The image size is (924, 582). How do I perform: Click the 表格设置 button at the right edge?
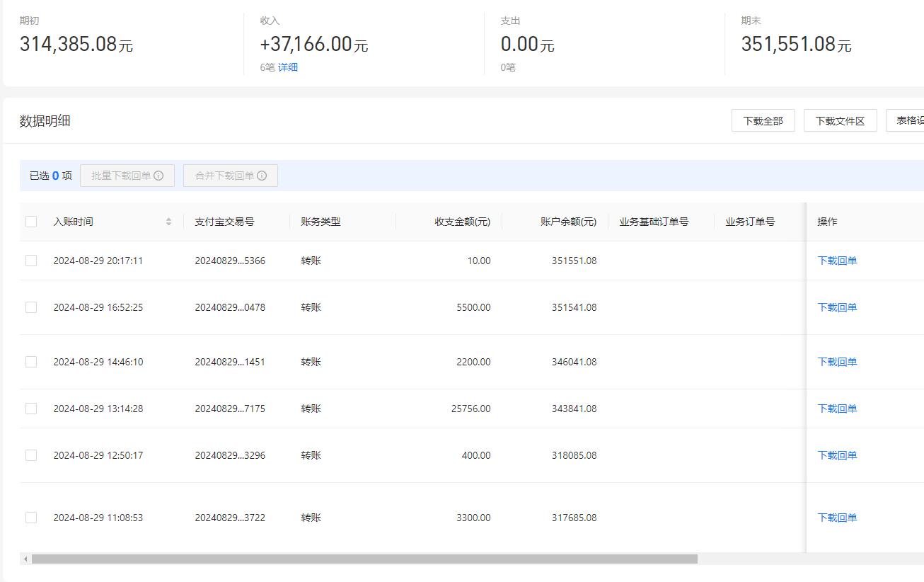(x=906, y=120)
